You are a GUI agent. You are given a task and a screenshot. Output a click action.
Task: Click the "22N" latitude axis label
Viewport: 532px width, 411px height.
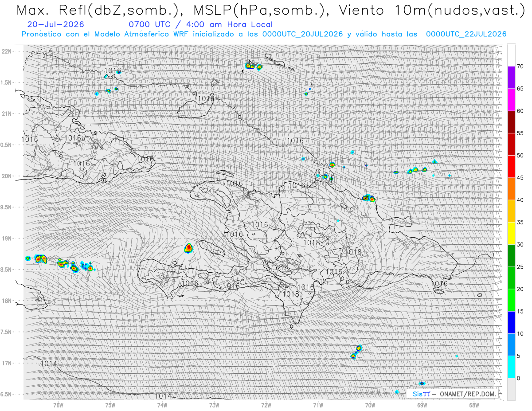(x=8, y=51)
